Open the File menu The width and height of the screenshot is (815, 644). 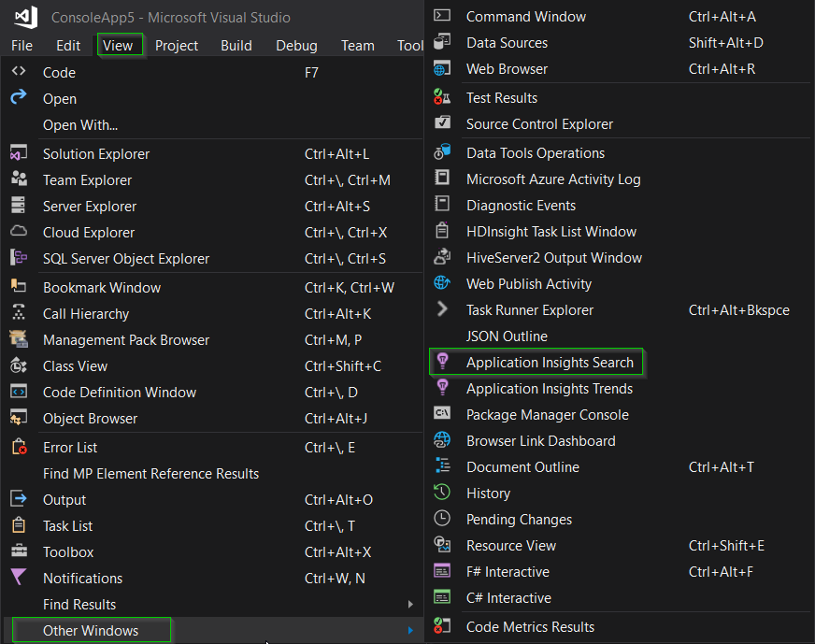click(x=21, y=46)
